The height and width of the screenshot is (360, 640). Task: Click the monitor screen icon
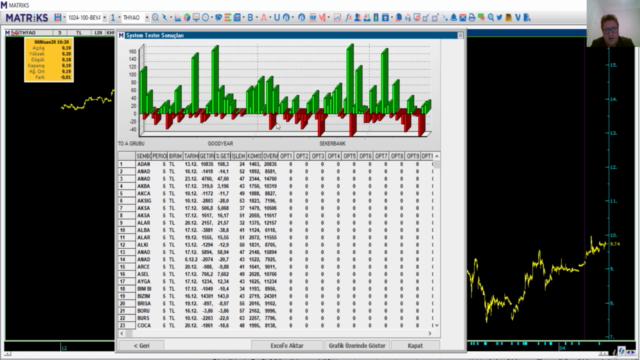(196, 18)
